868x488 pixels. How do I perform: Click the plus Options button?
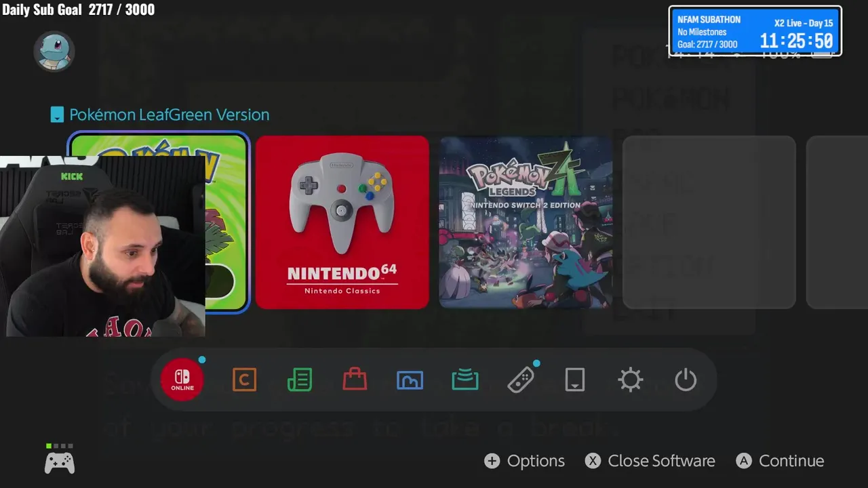(524, 461)
